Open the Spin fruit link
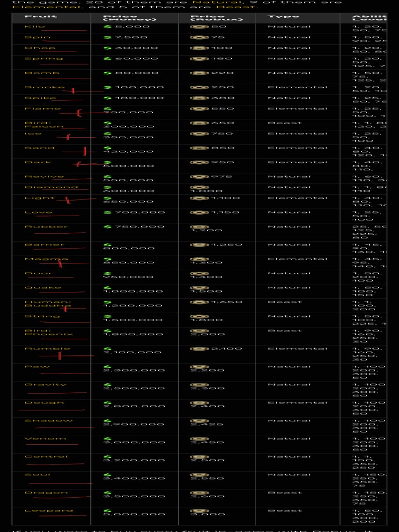This screenshot has width=399, height=532. tap(37, 37)
